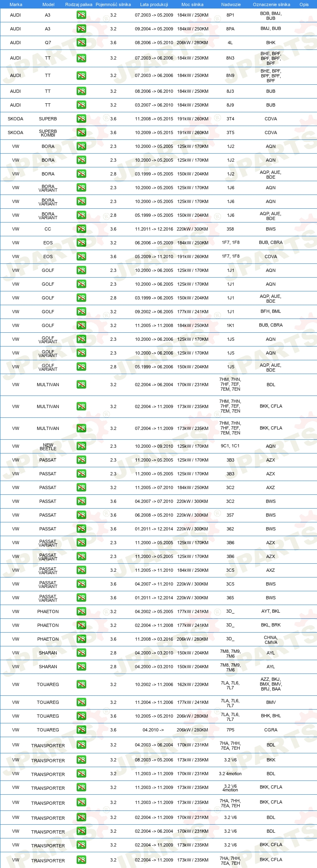Select engine codes CHNA, CMVA
The image size is (317, 868).
271,640
